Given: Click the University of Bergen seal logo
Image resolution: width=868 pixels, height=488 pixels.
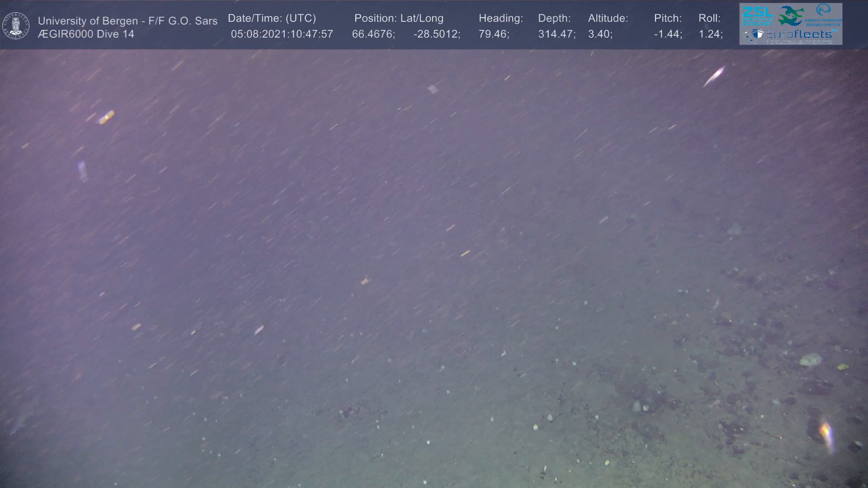Looking at the screenshot, I should (16, 26).
